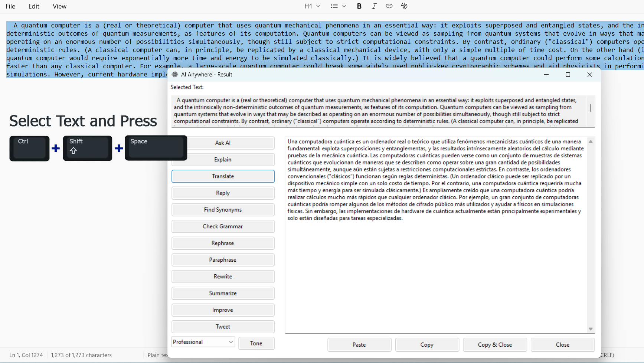
Task: Click the selected text preview box
Action: tap(382, 111)
